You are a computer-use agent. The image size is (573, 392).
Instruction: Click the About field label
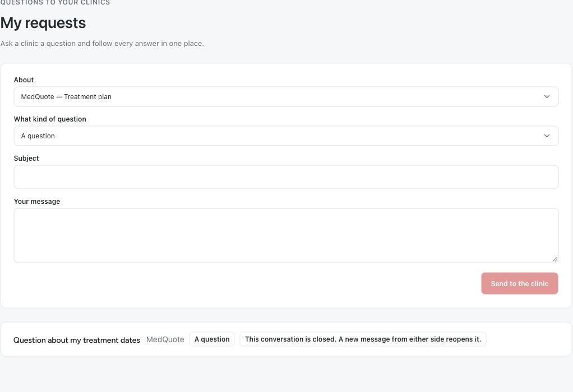[24, 80]
